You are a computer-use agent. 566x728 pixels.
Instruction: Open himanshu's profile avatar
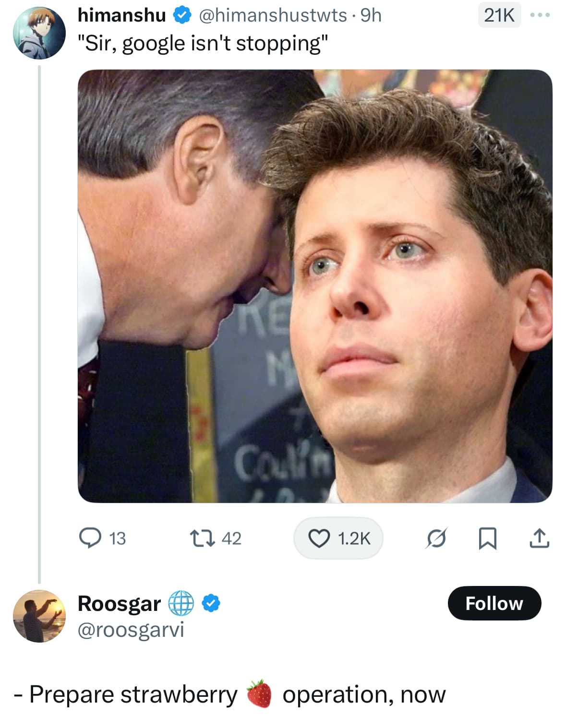(x=39, y=33)
